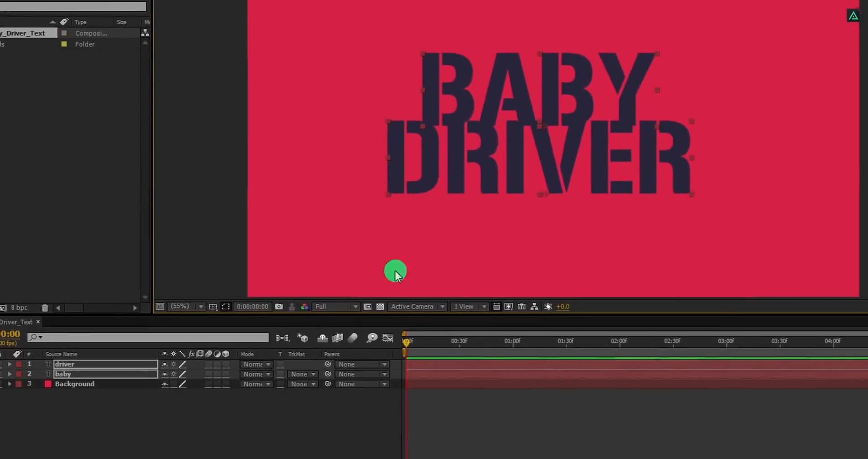
Task: Expand the baby layer properties
Action: [x=9, y=374]
